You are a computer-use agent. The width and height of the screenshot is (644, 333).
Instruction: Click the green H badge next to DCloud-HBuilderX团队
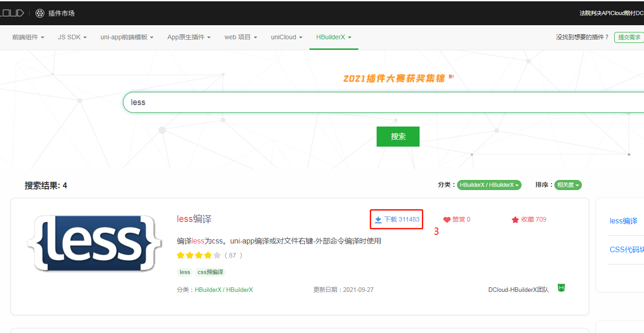(x=561, y=288)
